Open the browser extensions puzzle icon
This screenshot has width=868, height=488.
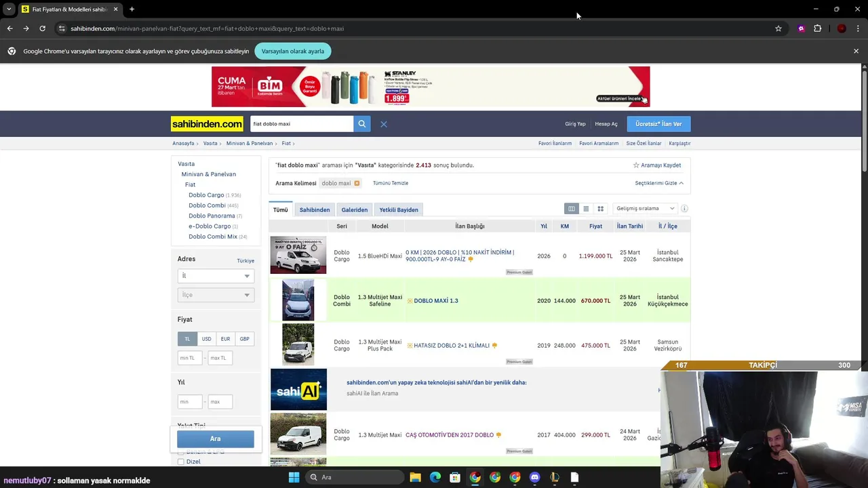(817, 28)
